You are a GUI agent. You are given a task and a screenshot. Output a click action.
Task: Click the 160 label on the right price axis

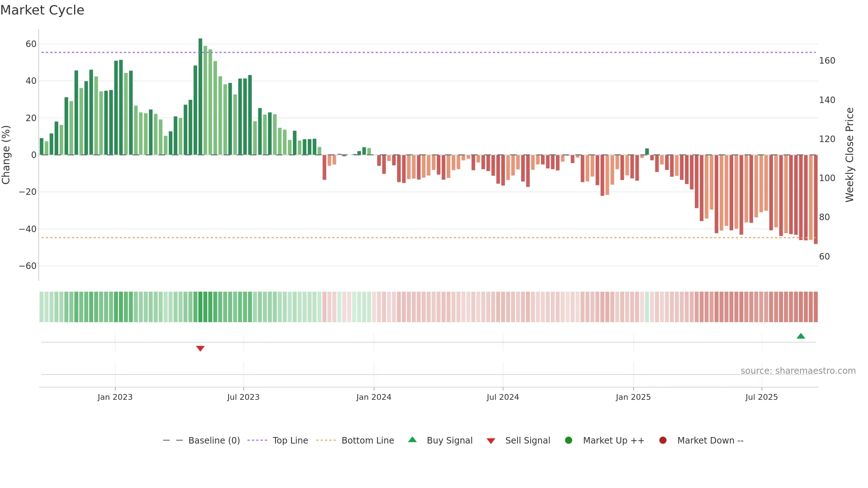point(827,61)
